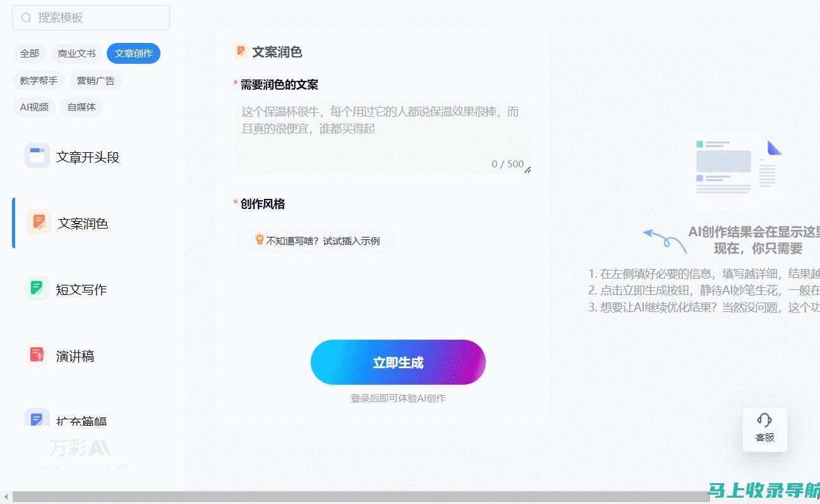Image resolution: width=820 pixels, height=504 pixels.
Task: Select the 教学帮手 category tab
Action: point(39,81)
